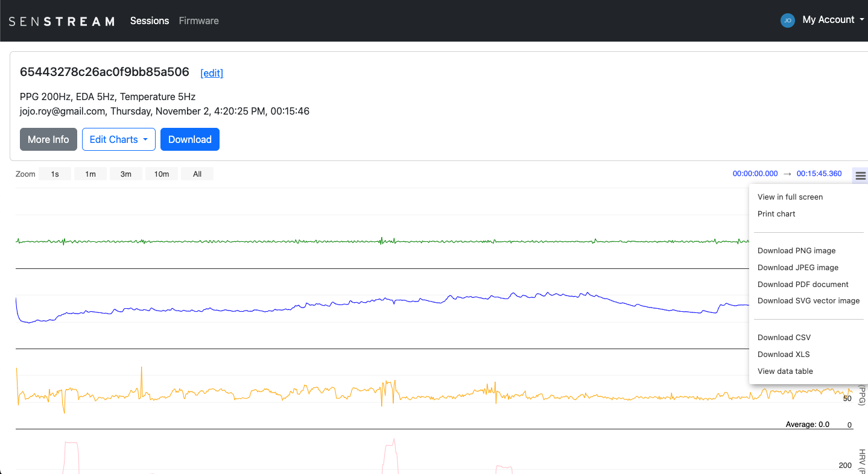
Task: Set zoom range to 1m
Action: (90, 174)
